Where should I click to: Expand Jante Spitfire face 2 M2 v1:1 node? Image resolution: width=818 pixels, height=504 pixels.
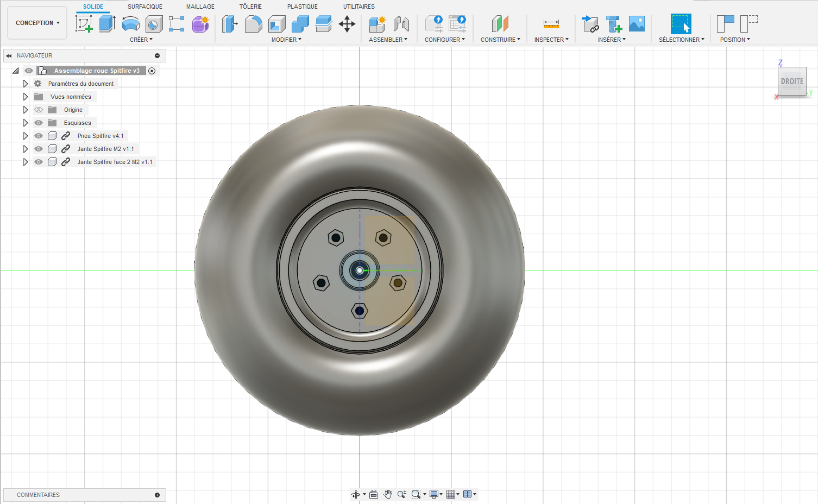click(x=25, y=162)
